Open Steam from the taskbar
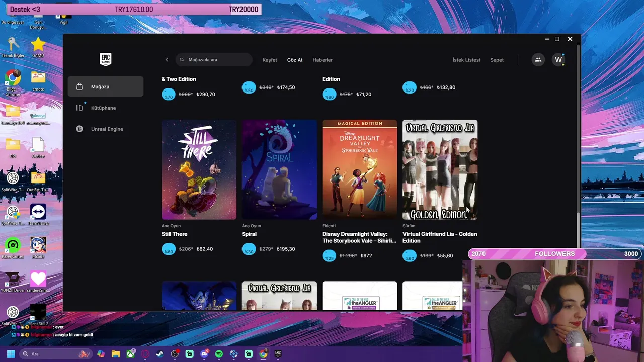This screenshot has width=644, height=362. point(160,354)
